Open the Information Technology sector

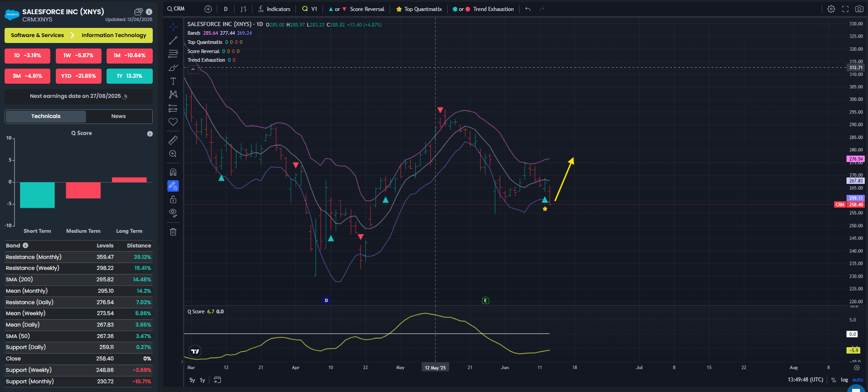(114, 35)
